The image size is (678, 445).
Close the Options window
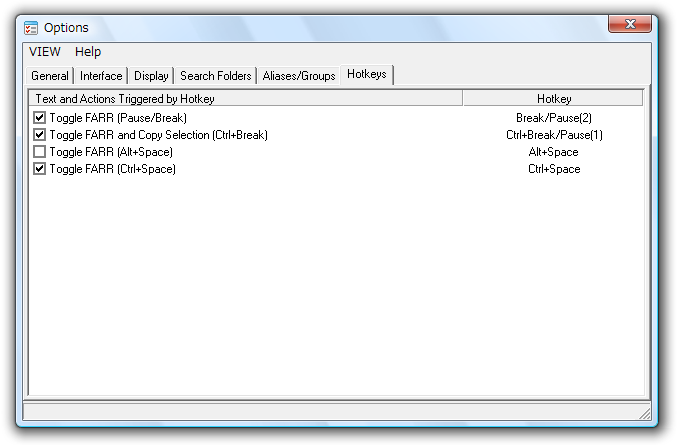(x=630, y=24)
